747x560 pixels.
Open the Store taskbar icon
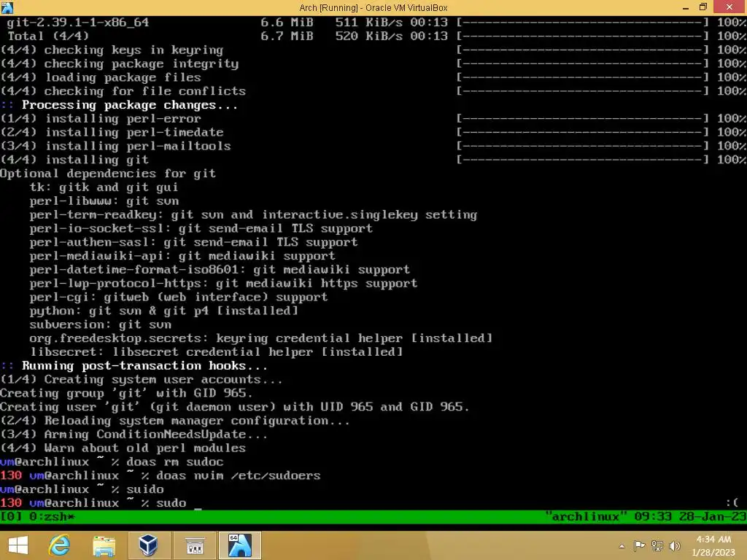pyautogui.click(x=194, y=545)
